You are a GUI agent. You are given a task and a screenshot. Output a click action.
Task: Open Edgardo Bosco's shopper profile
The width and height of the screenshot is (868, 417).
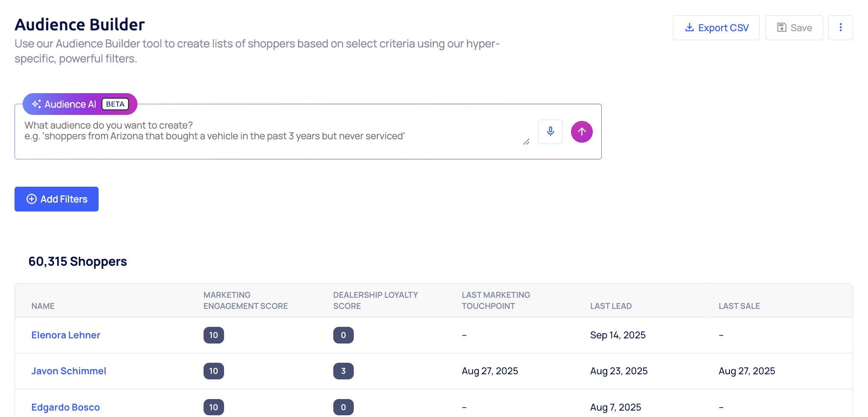[65, 408]
